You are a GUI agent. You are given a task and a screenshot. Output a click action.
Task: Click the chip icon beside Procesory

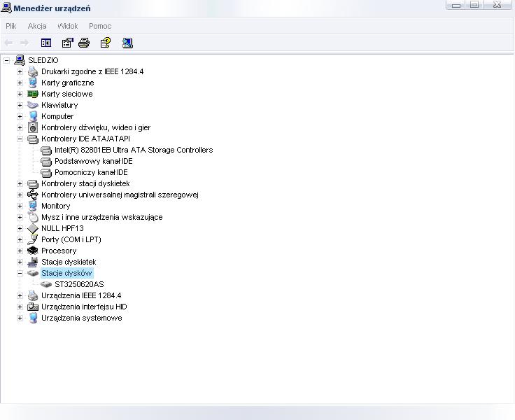coord(33,251)
